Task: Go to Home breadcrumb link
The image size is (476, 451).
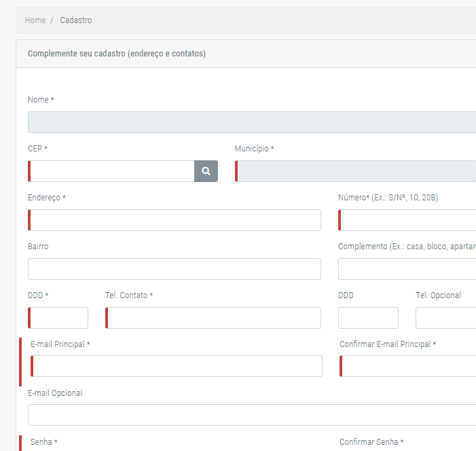Action: (x=35, y=20)
